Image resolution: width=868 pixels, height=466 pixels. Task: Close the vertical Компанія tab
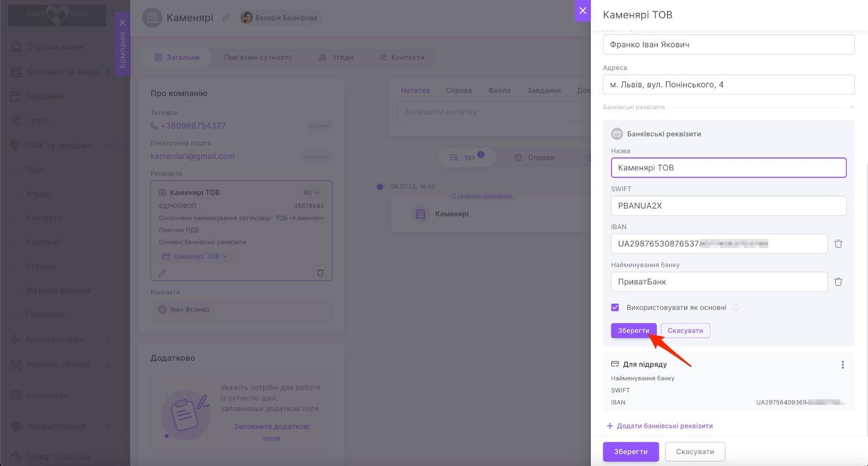[122, 23]
